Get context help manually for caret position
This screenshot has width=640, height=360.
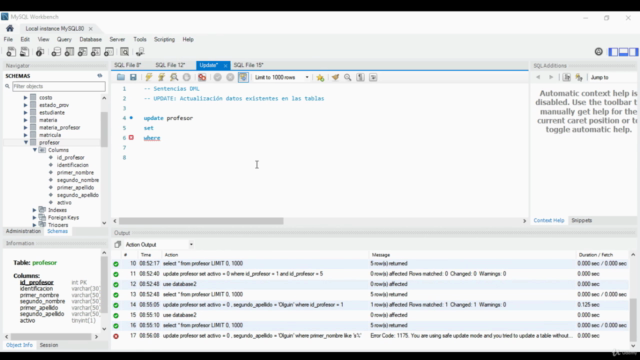[x=567, y=77]
